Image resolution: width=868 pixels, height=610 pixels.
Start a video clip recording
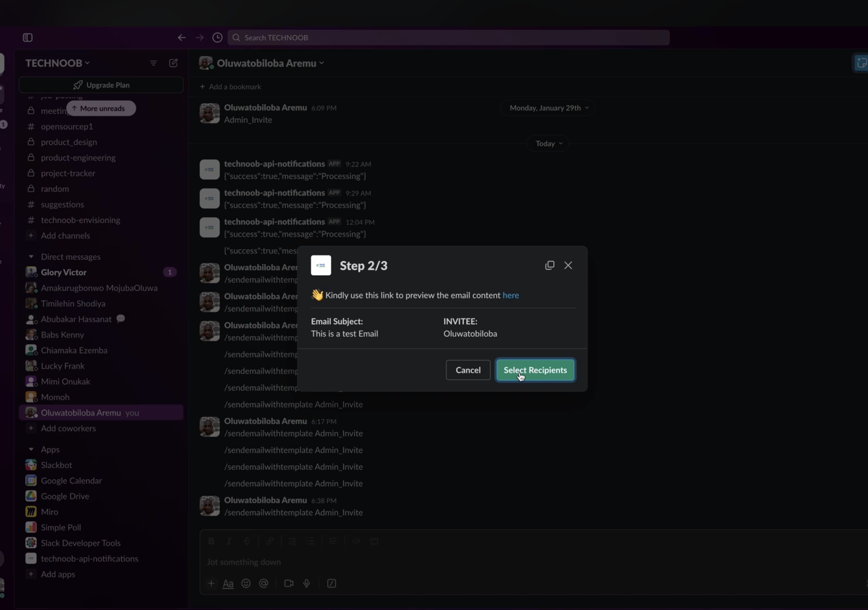[x=288, y=583]
